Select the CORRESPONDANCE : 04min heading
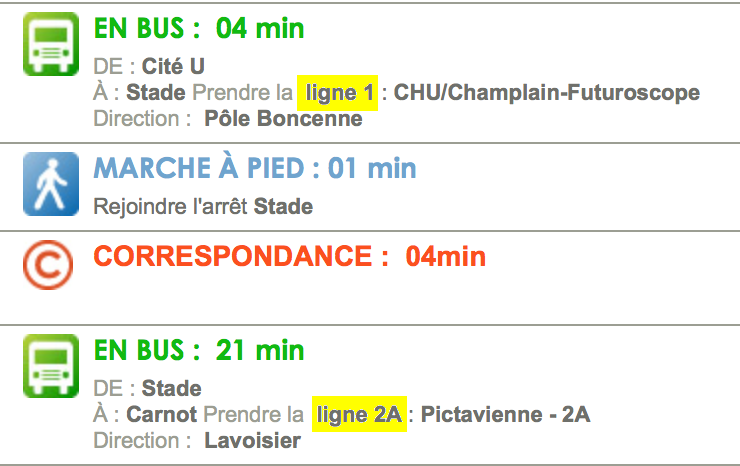Viewport: 740px width, 466px height. (290, 256)
